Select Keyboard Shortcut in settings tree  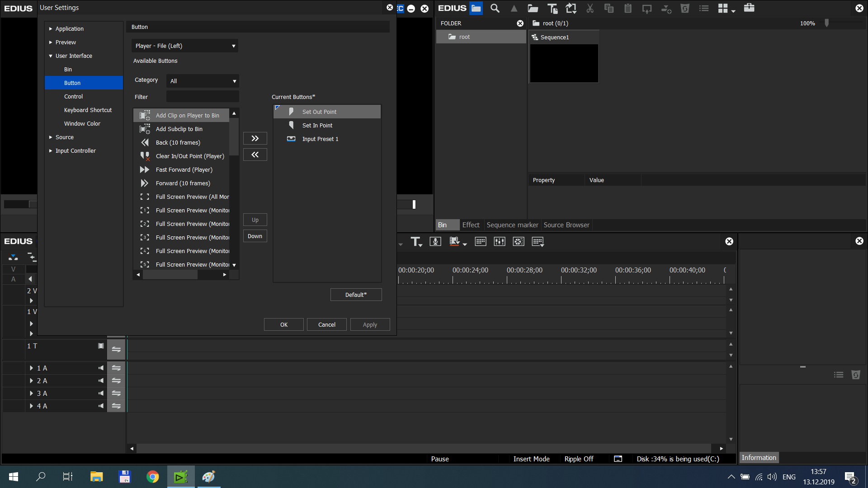pos(88,110)
